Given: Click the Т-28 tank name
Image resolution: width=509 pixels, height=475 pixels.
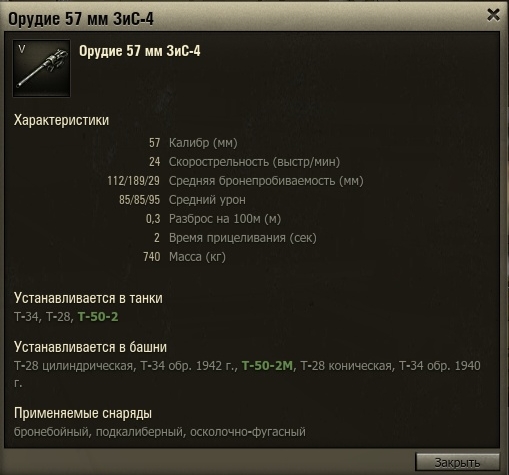Looking at the screenshot, I should point(58,317).
